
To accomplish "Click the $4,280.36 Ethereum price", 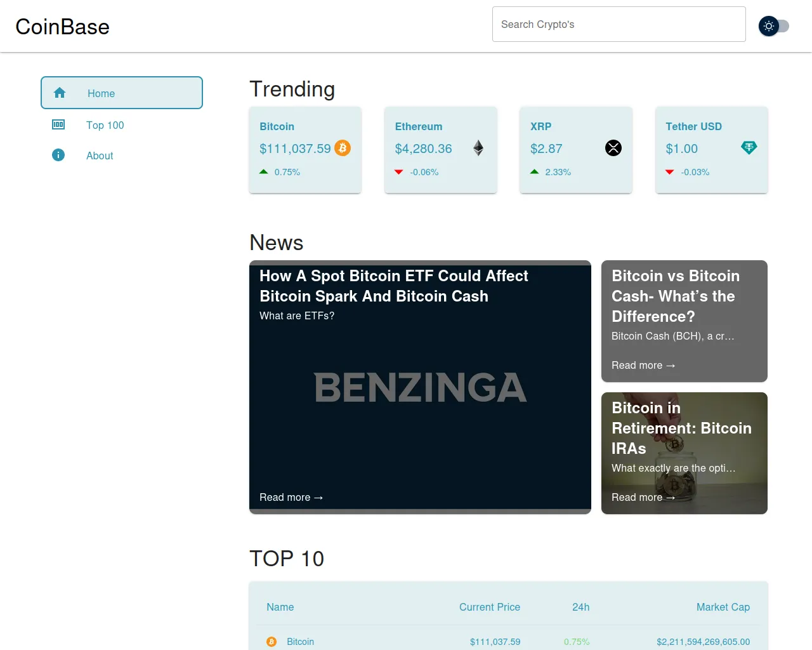I will [424, 149].
